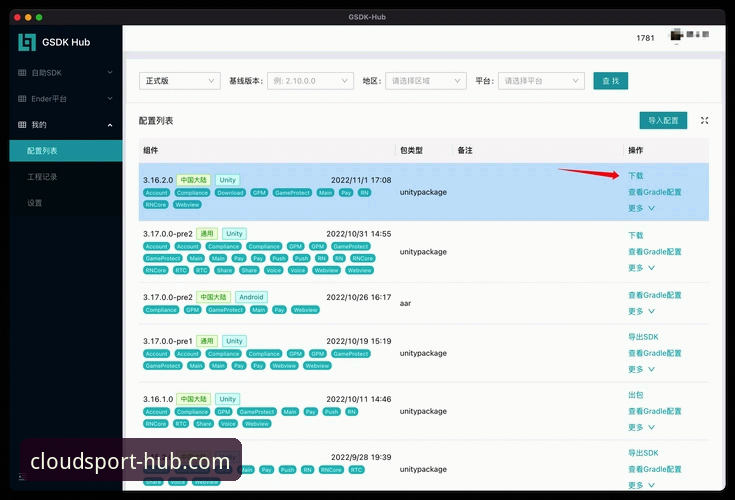Open the Ender平台 sidebar menu
The height and width of the screenshot is (500, 735).
(x=66, y=98)
